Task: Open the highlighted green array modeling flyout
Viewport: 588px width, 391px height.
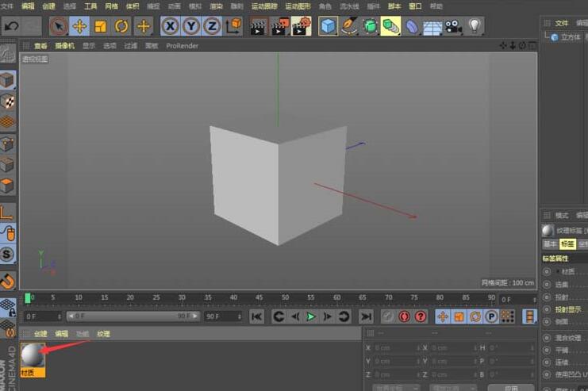Action: (x=390, y=26)
